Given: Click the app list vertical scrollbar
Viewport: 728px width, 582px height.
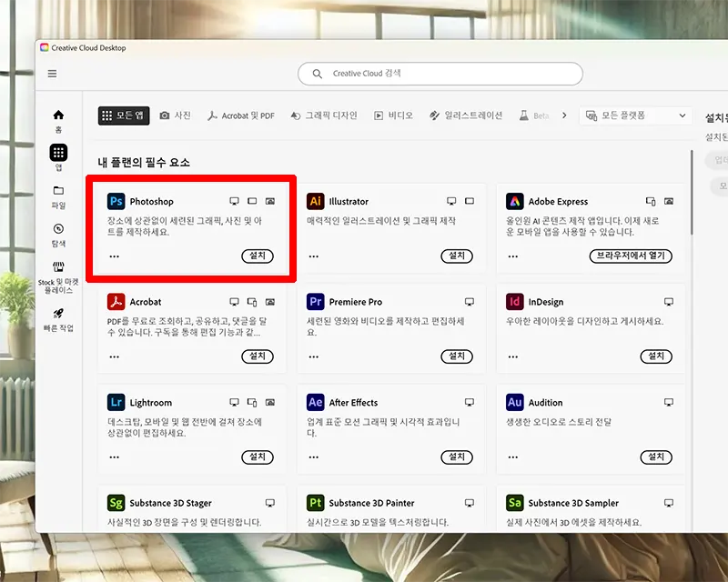Looking at the screenshot, I should point(692,192).
